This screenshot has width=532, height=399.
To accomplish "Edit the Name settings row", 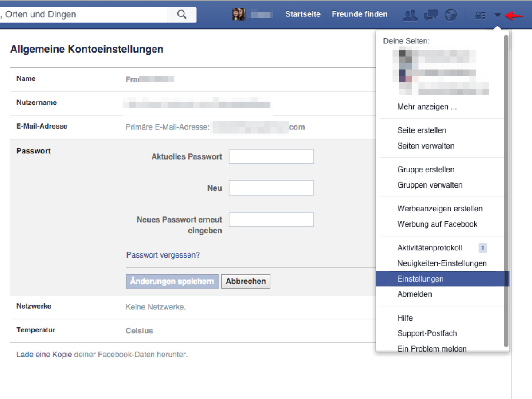I will (194, 79).
